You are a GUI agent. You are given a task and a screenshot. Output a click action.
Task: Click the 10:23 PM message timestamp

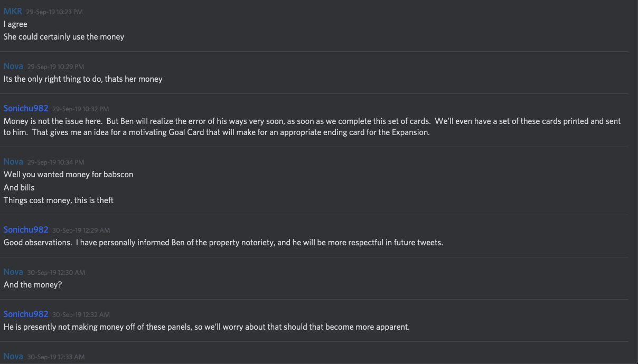click(x=54, y=12)
